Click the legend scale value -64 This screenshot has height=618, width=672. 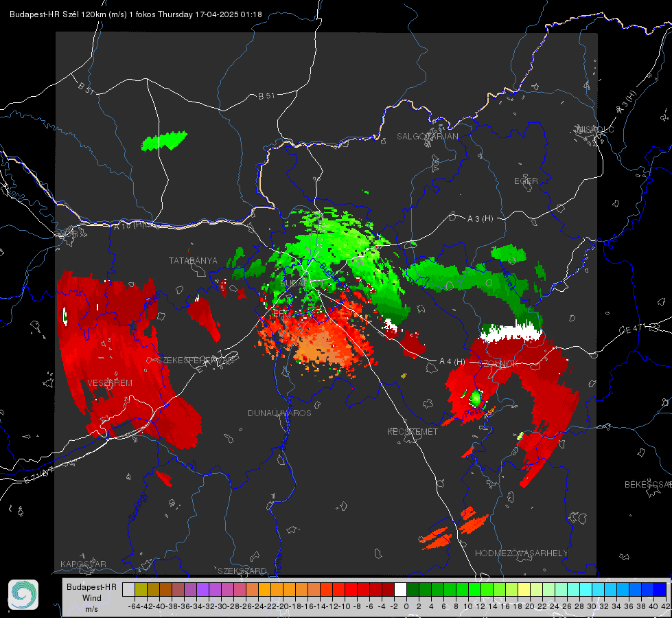134,606
